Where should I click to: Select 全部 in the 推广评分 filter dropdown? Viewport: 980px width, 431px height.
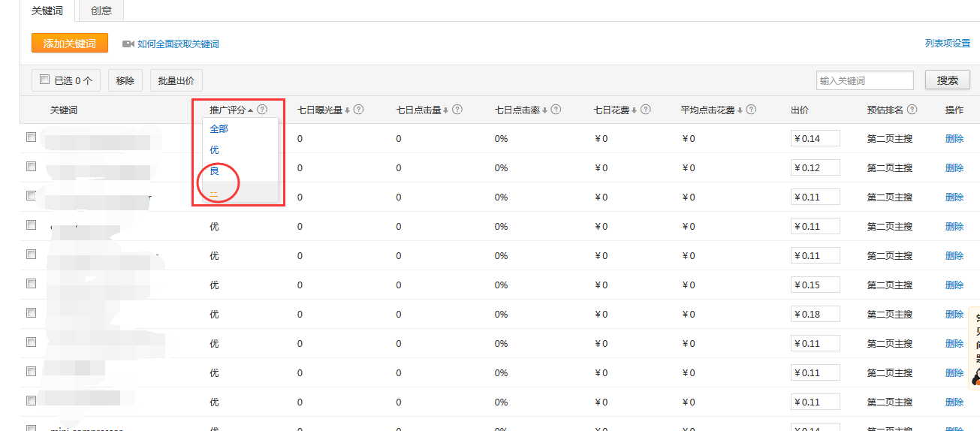[219, 129]
